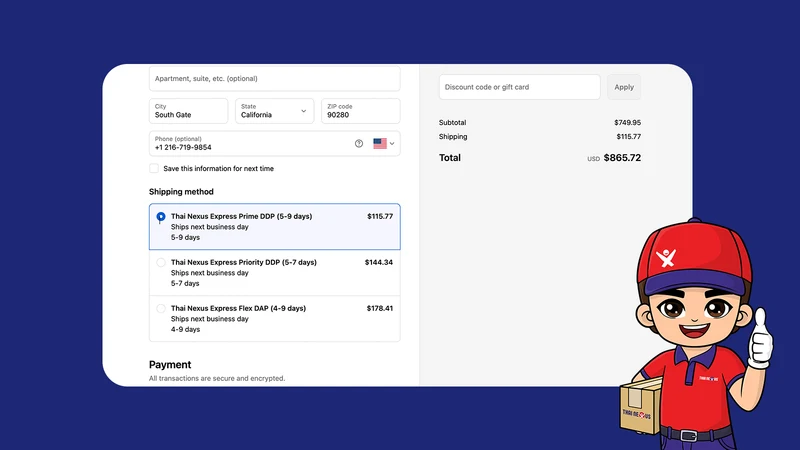Viewport: 800px width, 450px height.
Task: Click All transactions are secure and encrypted text
Action: click(217, 379)
